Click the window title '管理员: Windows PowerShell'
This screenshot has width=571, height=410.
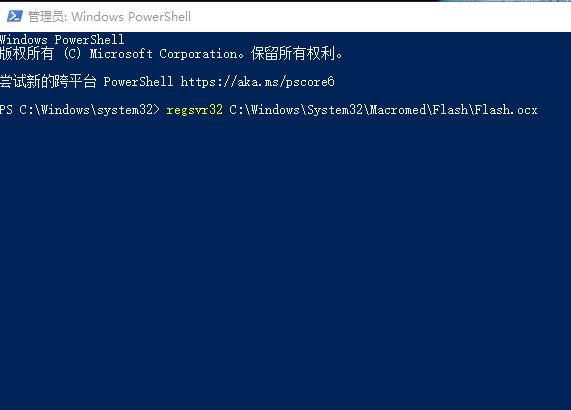coord(109,17)
